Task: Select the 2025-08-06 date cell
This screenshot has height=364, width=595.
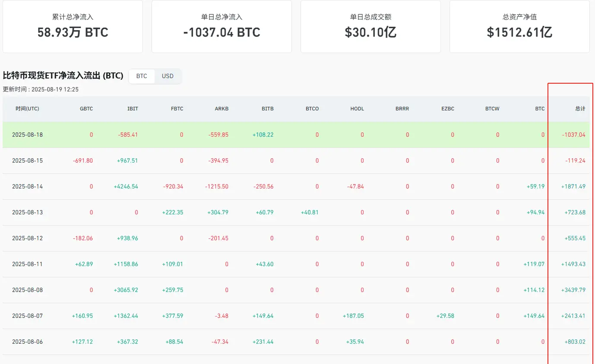Action: pos(28,342)
